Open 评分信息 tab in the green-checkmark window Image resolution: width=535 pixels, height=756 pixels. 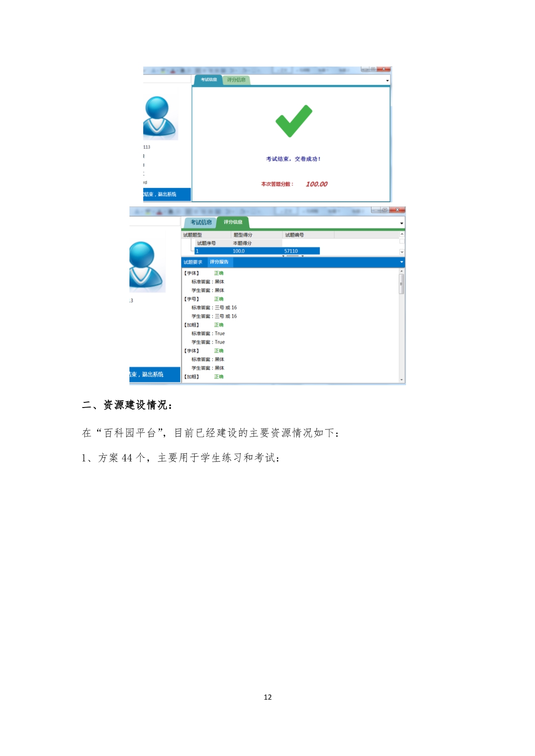click(236, 80)
